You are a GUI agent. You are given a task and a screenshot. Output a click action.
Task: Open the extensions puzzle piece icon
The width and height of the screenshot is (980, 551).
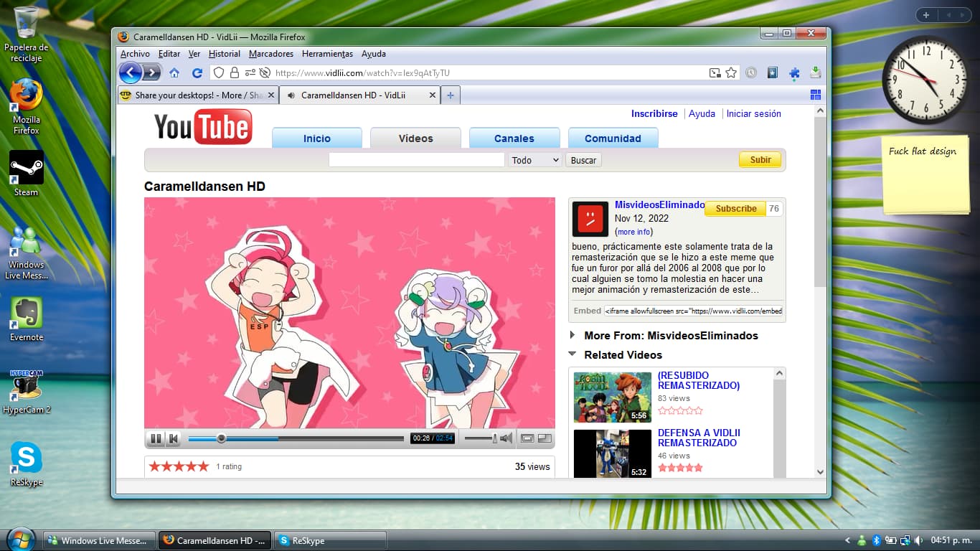click(794, 72)
